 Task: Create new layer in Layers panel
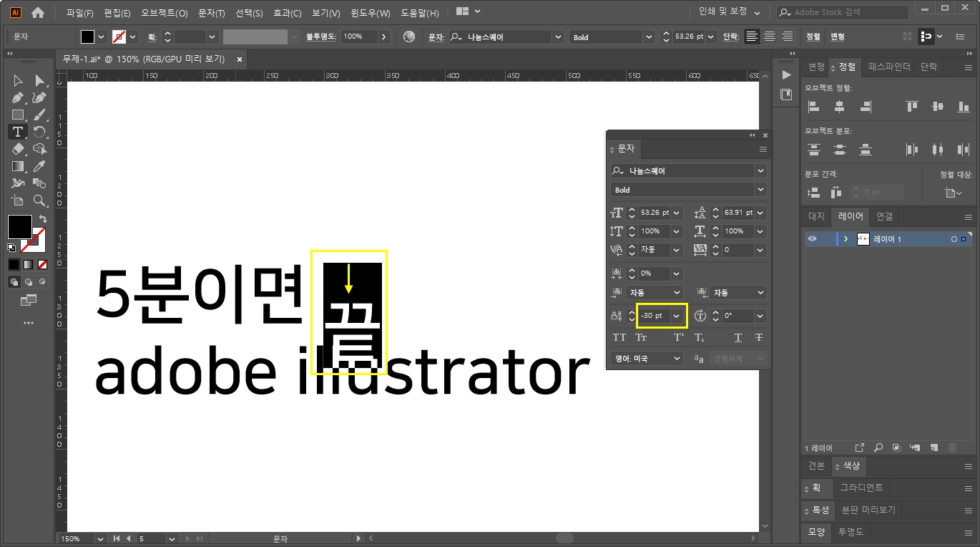pyautogui.click(x=934, y=447)
